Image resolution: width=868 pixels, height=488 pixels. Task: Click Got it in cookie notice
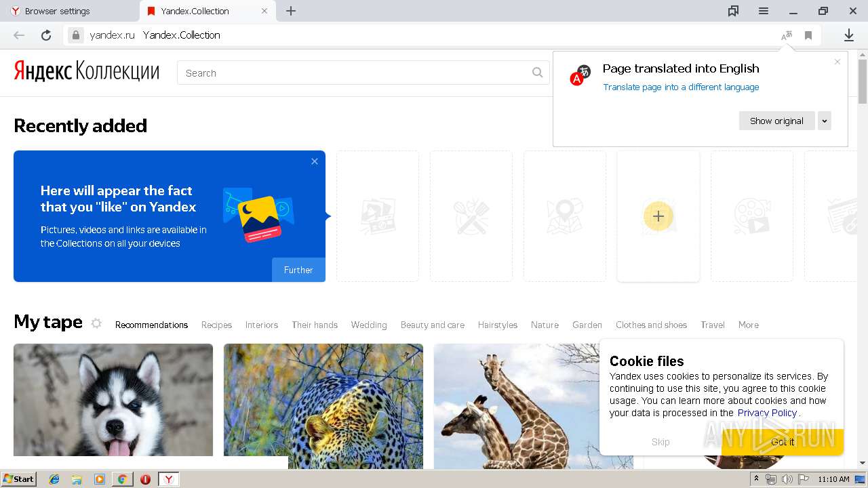pyautogui.click(x=783, y=442)
